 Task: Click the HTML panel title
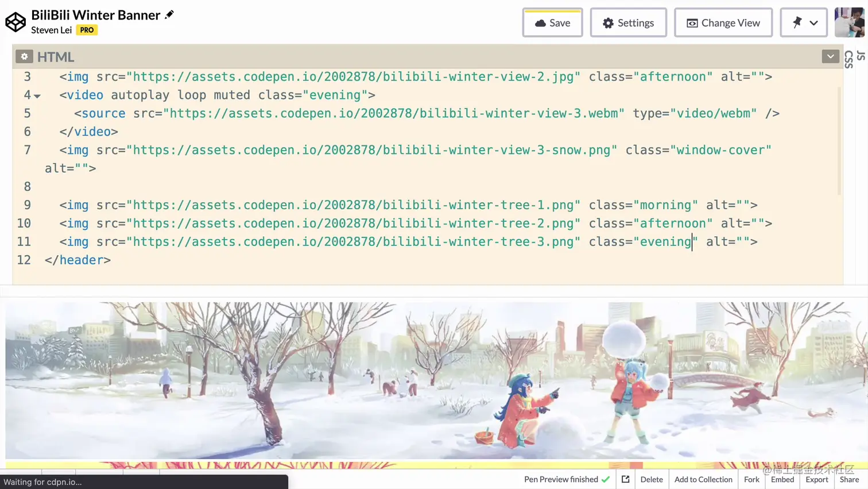[x=56, y=57]
